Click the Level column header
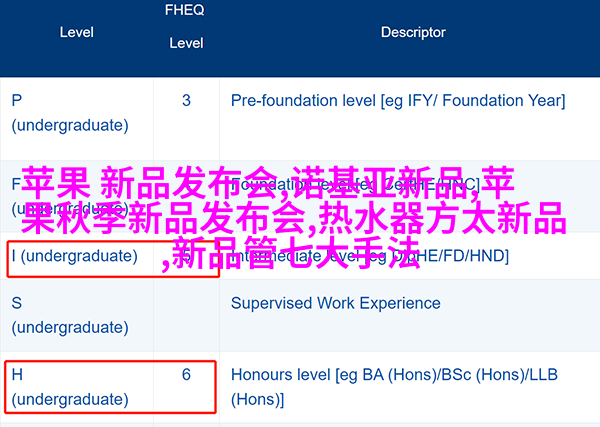Screen dimensions: 600x427 click(x=77, y=33)
